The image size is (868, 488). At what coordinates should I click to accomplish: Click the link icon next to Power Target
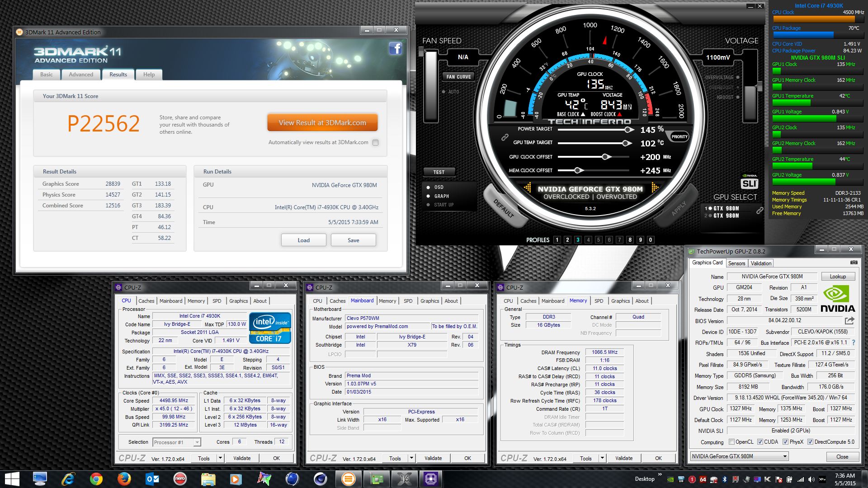505,137
